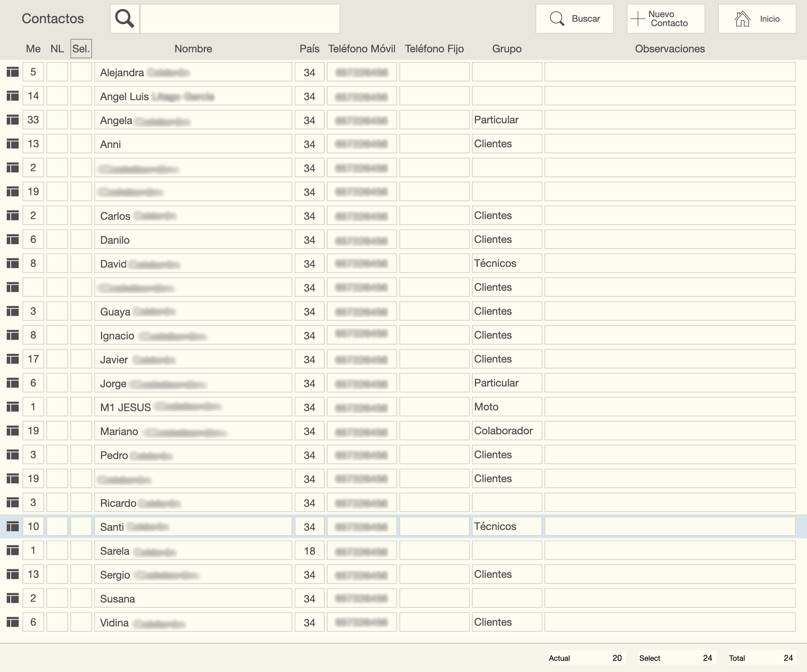
Task: Open the Grupo field for Mariano
Action: pos(506,431)
